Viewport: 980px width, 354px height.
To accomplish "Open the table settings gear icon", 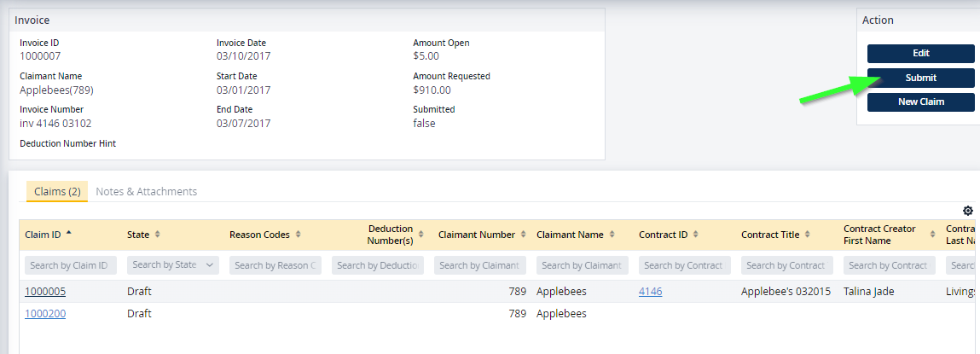I will [967, 211].
